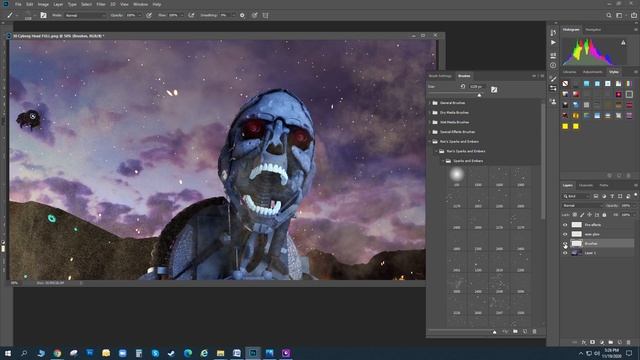The image size is (640, 360).
Task: Switch to the Histogram tab
Action: (x=571, y=30)
